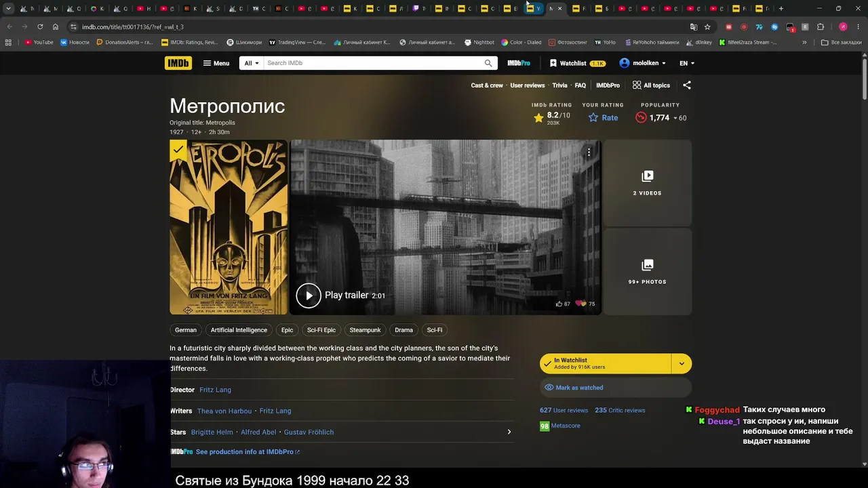Open the TradingView bookmark
The height and width of the screenshot is (488, 868).
pos(297,42)
